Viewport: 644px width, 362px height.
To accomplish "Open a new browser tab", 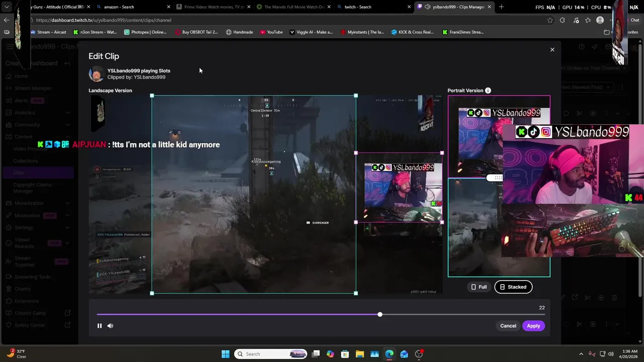I will coord(501,7).
